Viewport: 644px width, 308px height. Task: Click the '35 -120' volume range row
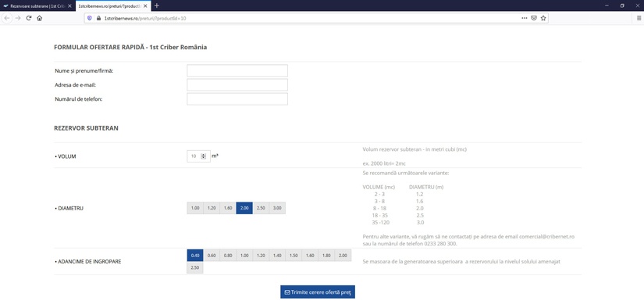[381, 223]
